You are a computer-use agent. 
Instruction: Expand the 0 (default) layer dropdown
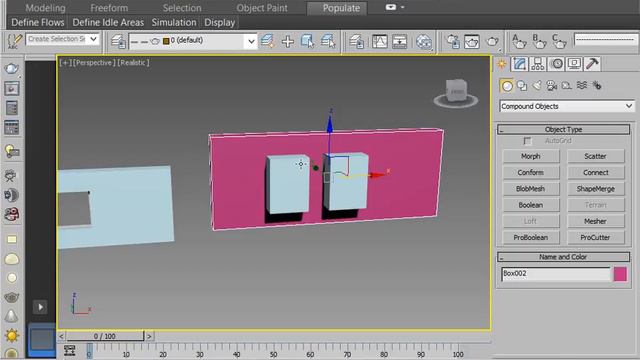251,41
